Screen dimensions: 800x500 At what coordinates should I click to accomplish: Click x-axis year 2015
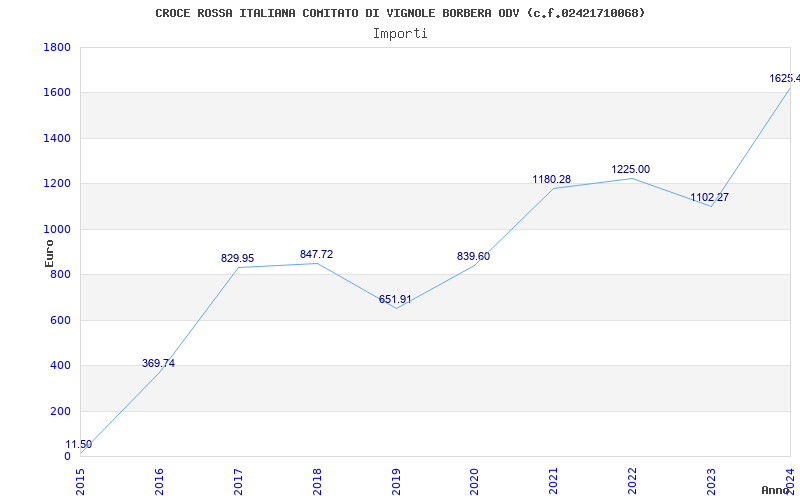tap(80, 482)
